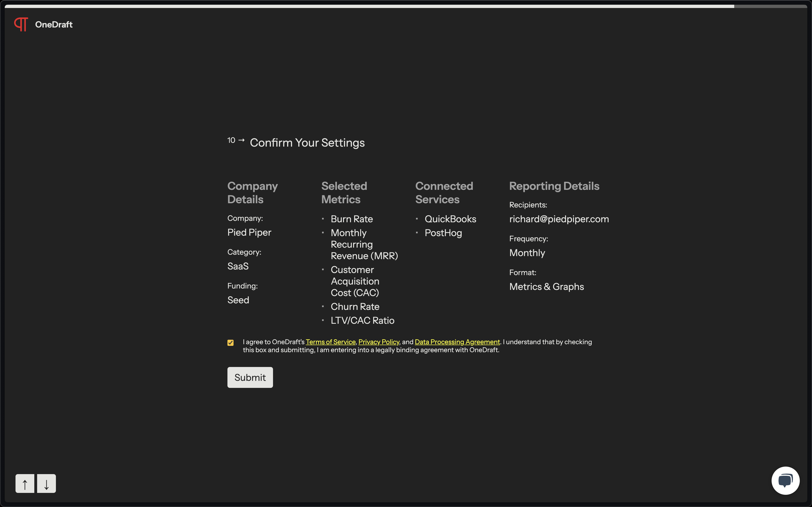Click the PostHog connected service entry
The height and width of the screenshot is (507, 812).
point(443,233)
